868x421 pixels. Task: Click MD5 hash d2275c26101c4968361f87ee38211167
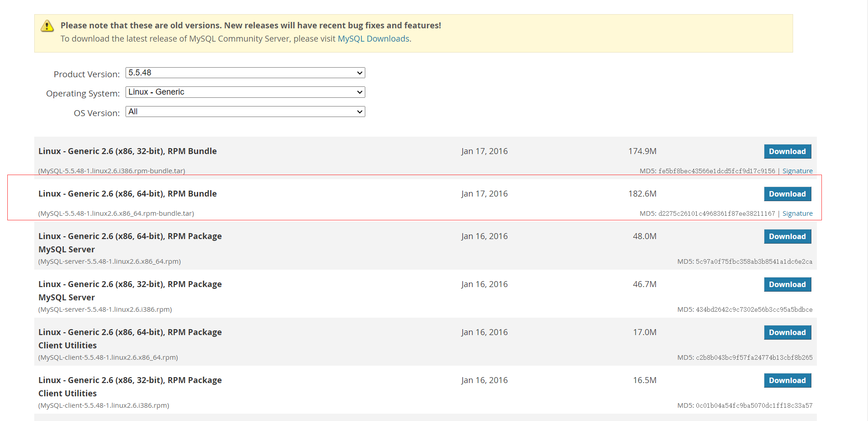coord(716,213)
